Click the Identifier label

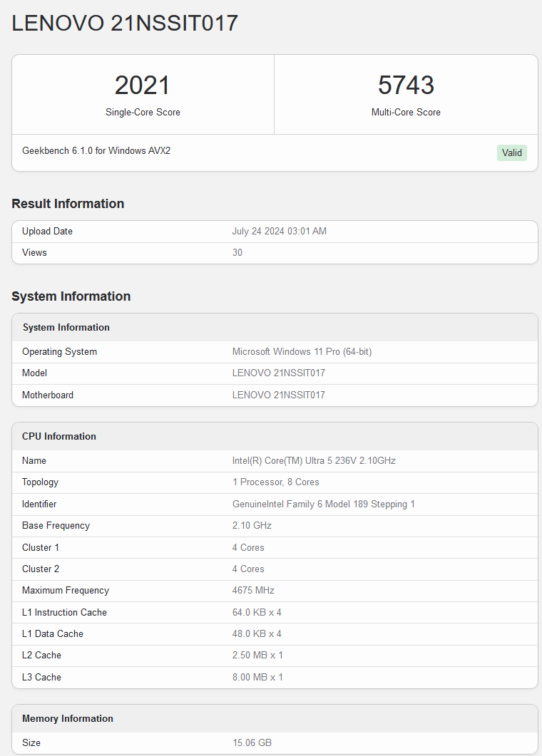(39, 504)
